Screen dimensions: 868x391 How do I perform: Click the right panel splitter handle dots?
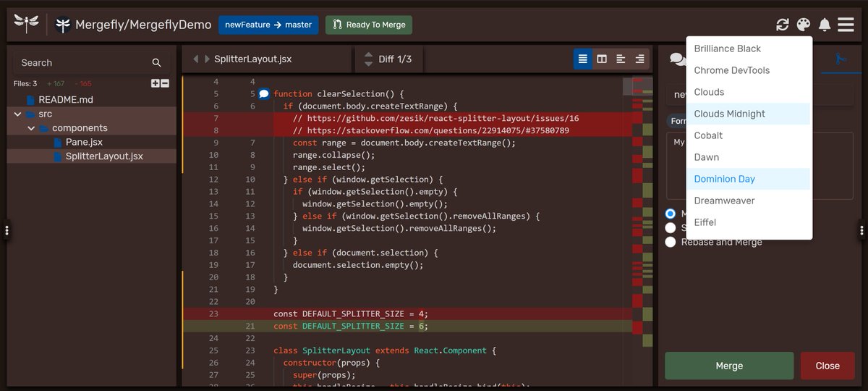[861, 230]
